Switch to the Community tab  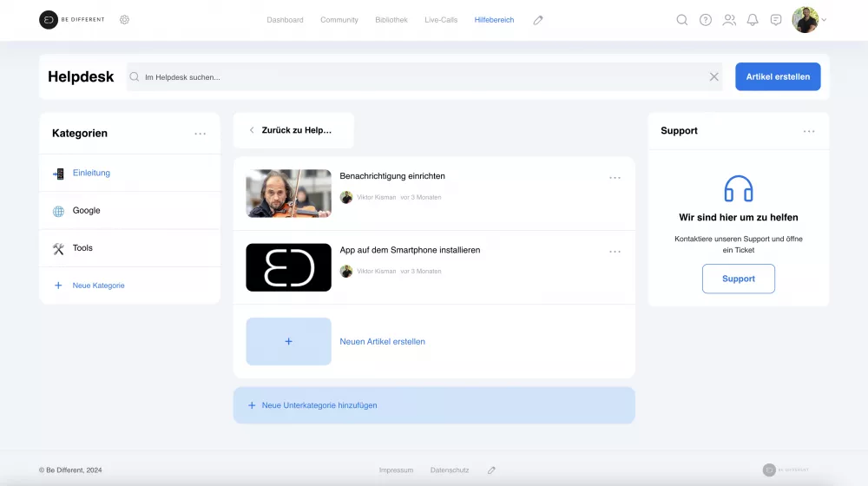pos(339,20)
